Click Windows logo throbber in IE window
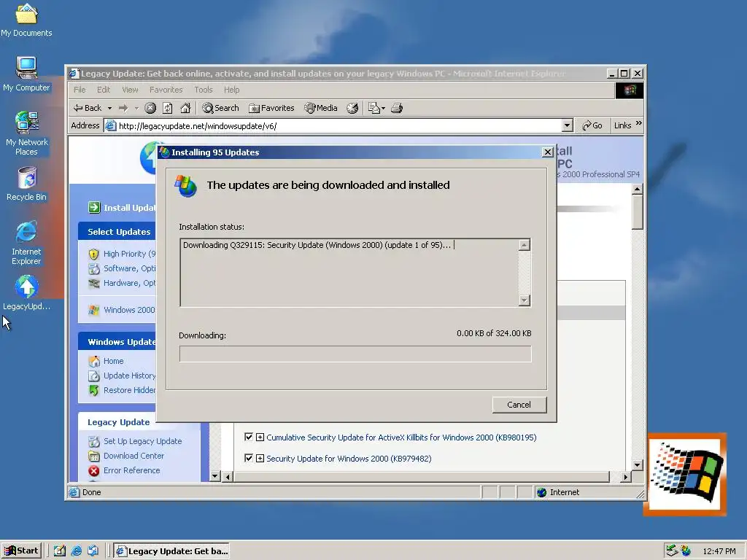Viewport: 747px width, 560px height. click(x=630, y=90)
